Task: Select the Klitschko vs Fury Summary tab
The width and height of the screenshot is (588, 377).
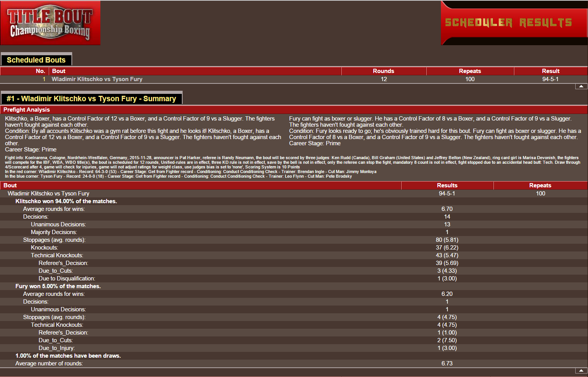Action: [91, 98]
